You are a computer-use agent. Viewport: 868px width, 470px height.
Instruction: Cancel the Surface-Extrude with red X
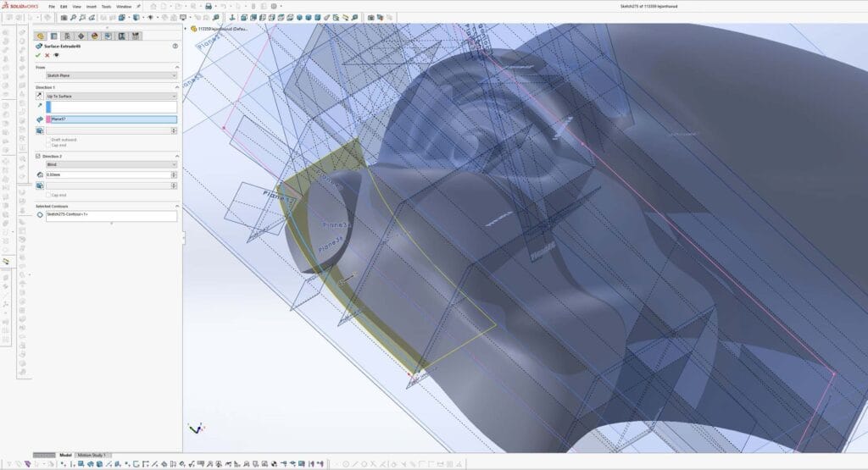(47, 55)
